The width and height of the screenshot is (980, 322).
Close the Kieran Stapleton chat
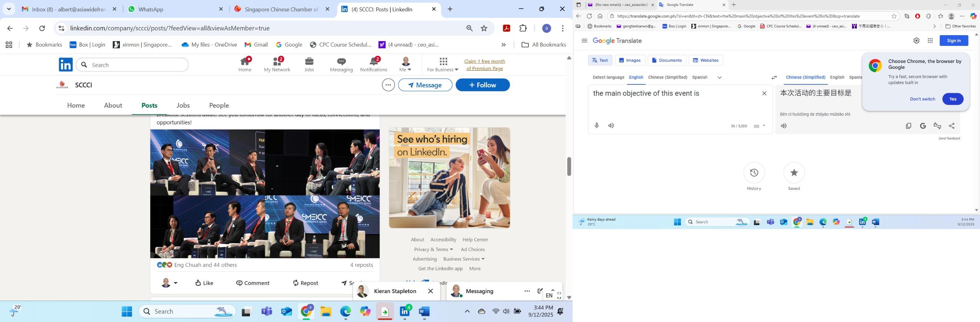tap(430, 291)
